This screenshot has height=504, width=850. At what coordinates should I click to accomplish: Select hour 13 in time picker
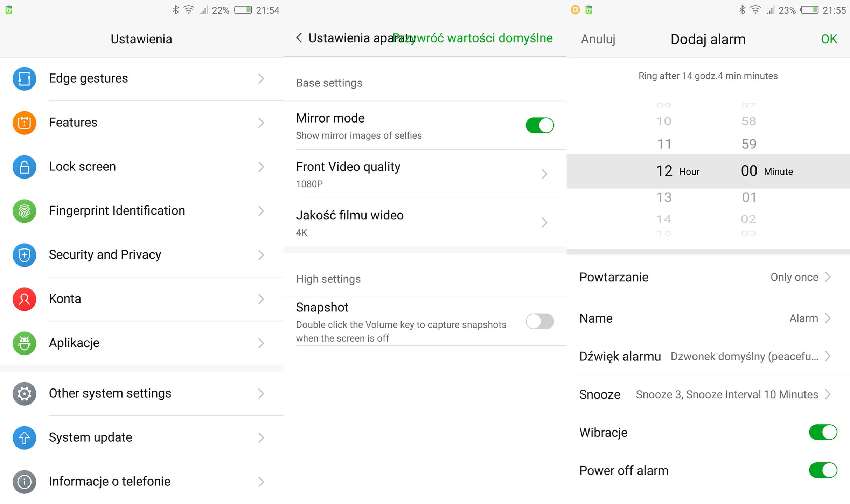click(x=664, y=197)
